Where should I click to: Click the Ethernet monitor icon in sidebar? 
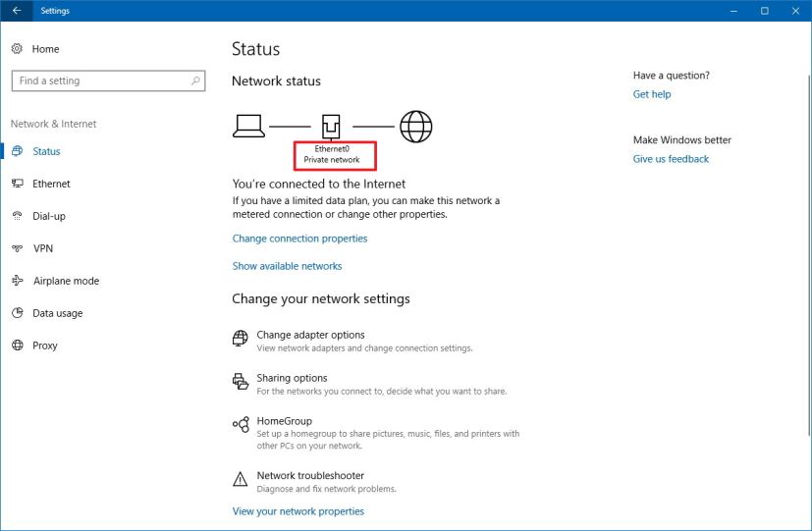click(17, 184)
